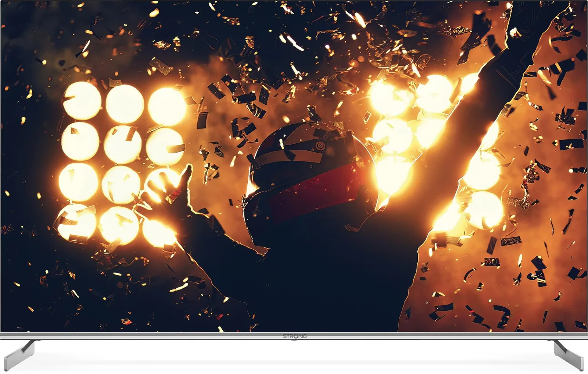Click the round vent detail on helmet
This screenshot has width=588, height=374.
pyautogui.click(x=320, y=146)
